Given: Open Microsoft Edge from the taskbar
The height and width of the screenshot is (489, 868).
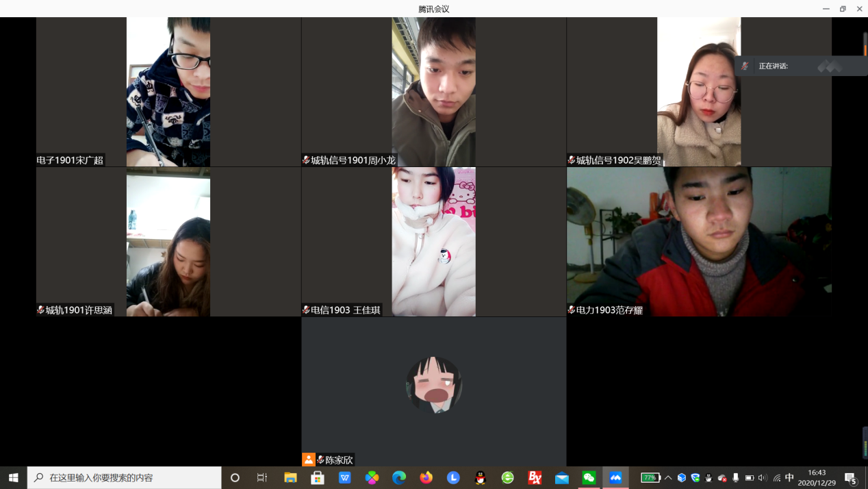Looking at the screenshot, I should [x=399, y=477].
